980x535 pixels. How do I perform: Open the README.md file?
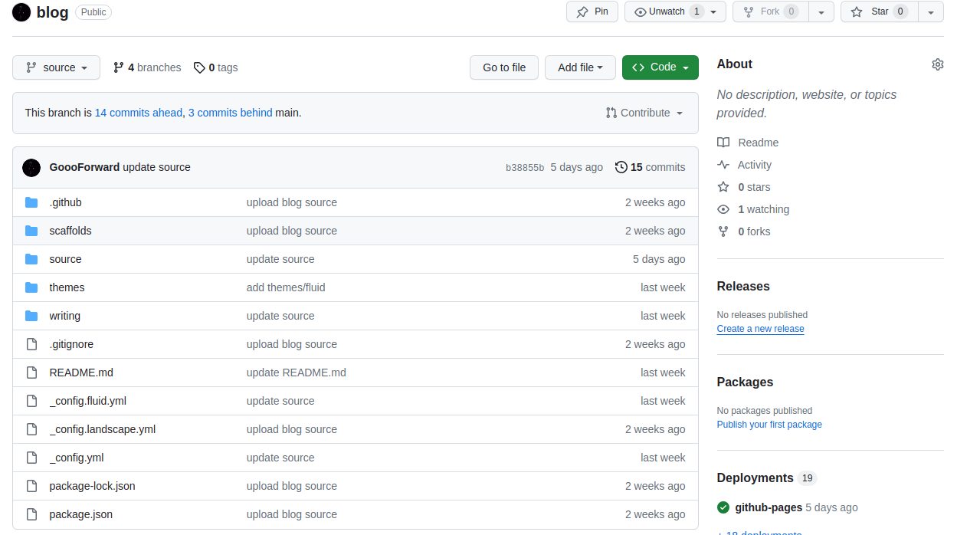pos(81,373)
